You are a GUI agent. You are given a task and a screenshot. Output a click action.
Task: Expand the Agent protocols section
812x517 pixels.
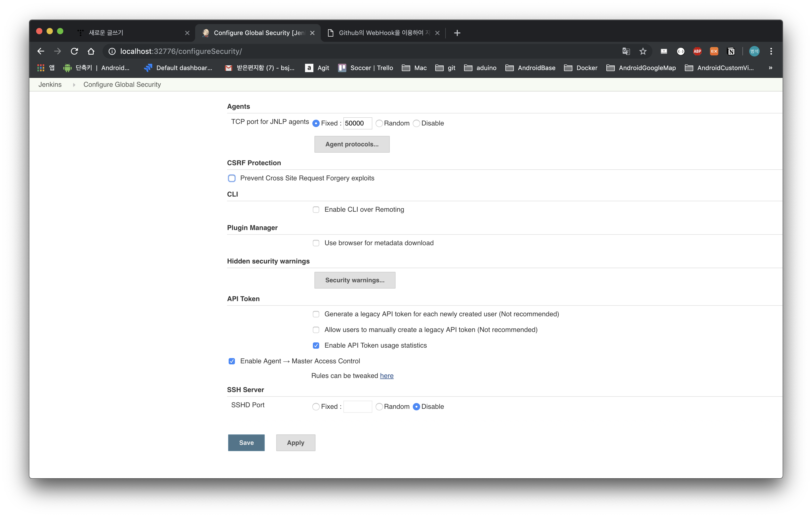coord(352,144)
